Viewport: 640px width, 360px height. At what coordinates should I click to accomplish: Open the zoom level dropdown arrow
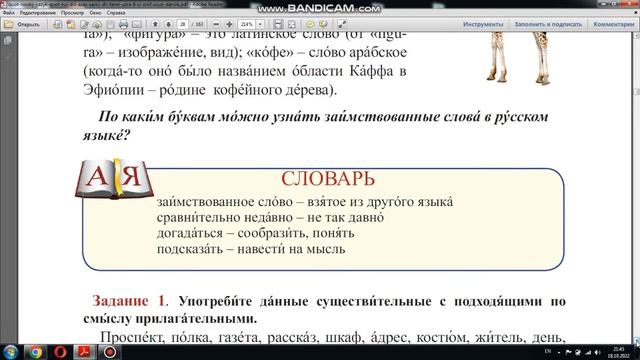260,24
